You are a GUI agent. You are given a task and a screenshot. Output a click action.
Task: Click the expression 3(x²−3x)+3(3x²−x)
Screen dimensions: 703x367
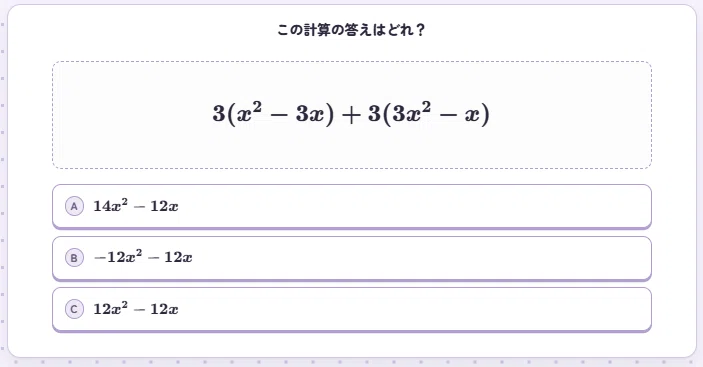pos(351,114)
